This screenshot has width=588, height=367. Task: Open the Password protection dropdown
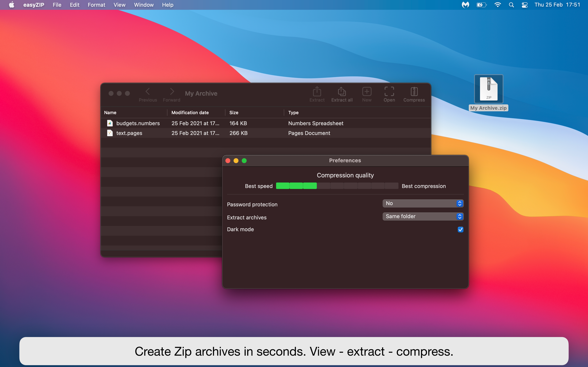[423, 203]
